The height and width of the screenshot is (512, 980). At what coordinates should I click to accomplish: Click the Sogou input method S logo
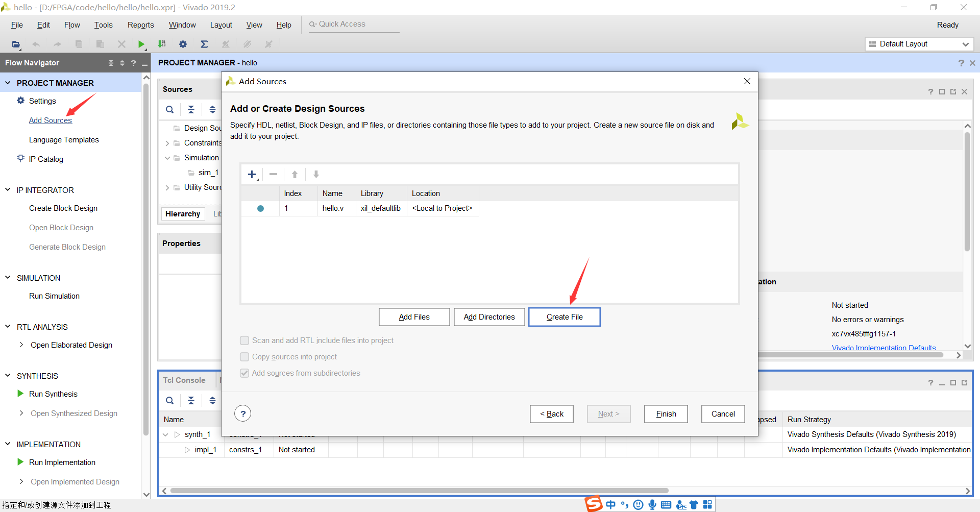click(594, 504)
